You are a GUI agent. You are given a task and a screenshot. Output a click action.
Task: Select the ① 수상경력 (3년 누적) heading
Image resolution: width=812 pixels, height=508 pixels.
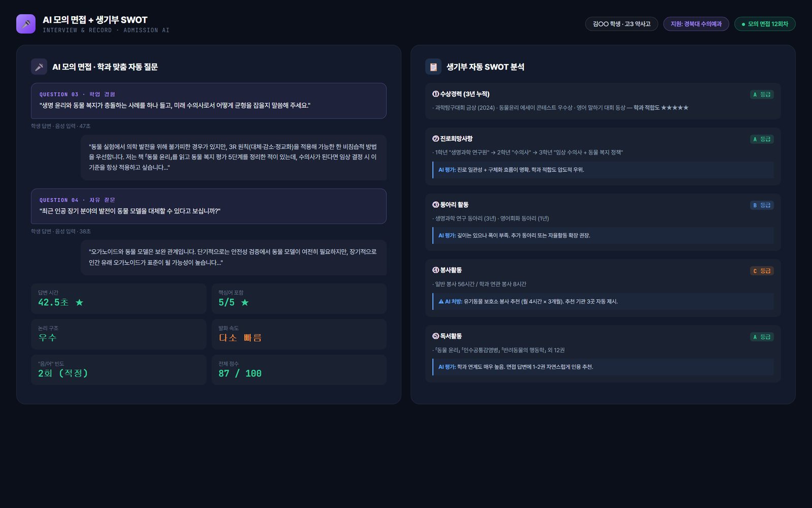[x=461, y=94]
